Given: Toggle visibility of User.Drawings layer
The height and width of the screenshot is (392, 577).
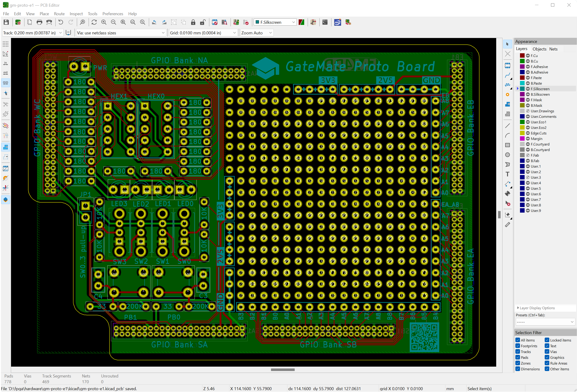Looking at the screenshot, I should (528, 111).
